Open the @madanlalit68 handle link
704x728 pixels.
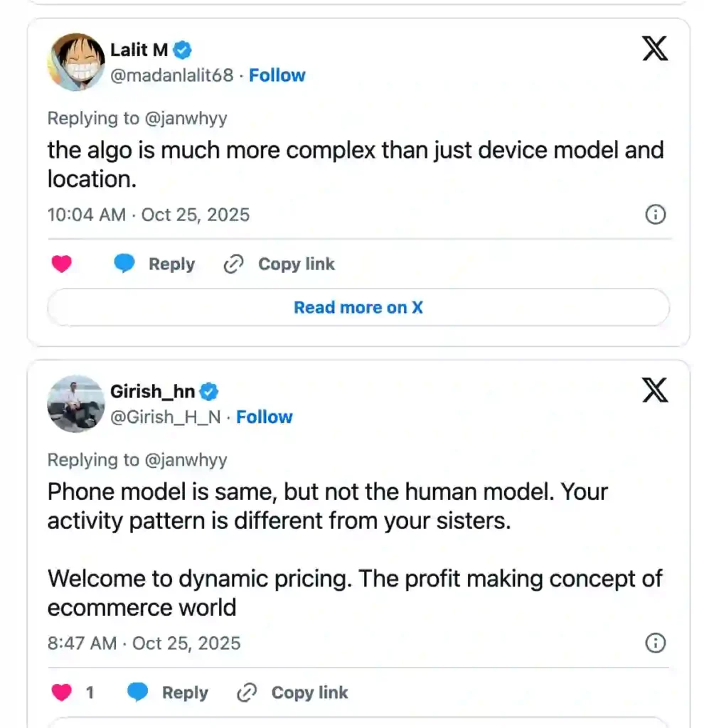coord(171,75)
